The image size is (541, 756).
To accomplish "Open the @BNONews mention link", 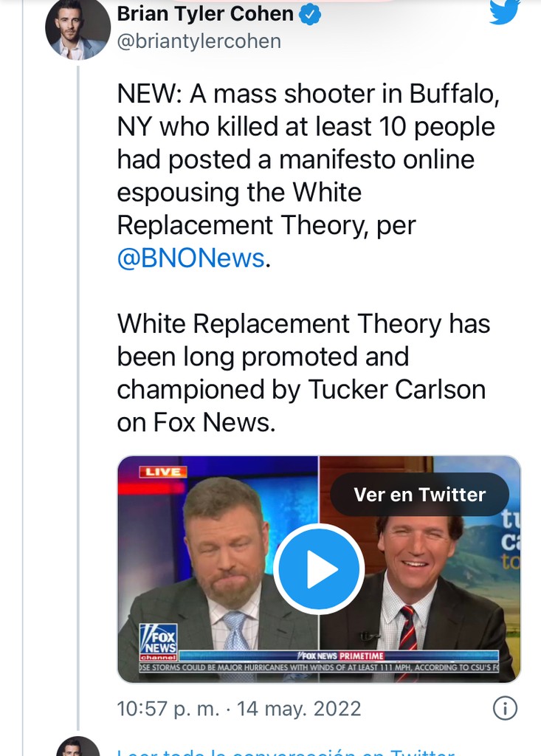I will coord(190,258).
